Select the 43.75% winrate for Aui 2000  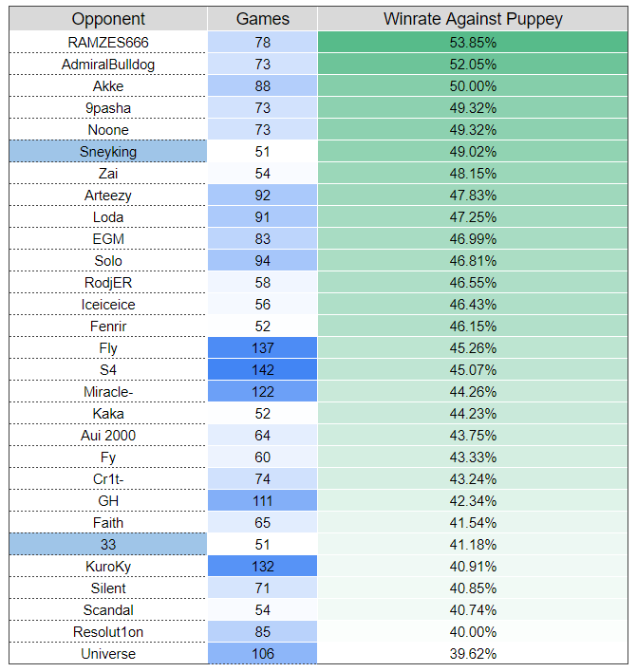point(473,436)
